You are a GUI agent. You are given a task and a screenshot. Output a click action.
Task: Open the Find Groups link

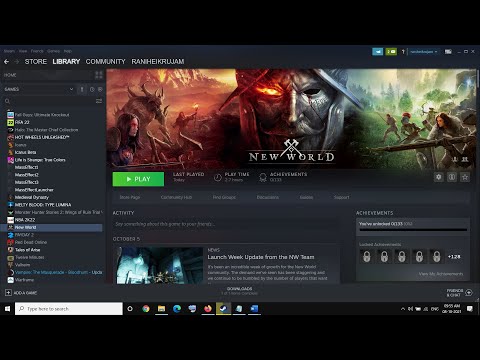coord(224,197)
